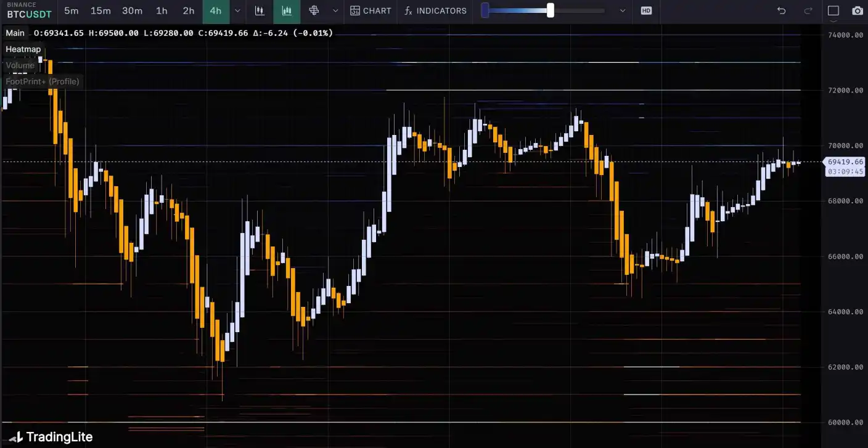Redo the last chart action

(808, 10)
